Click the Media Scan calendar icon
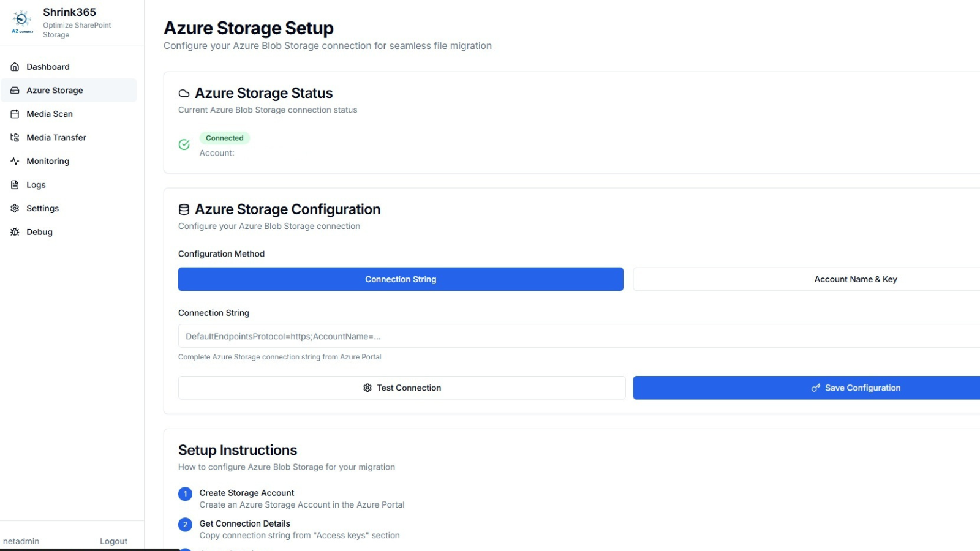This screenshot has width=980, height=551. pyautogui.click(x=15, y=114)
